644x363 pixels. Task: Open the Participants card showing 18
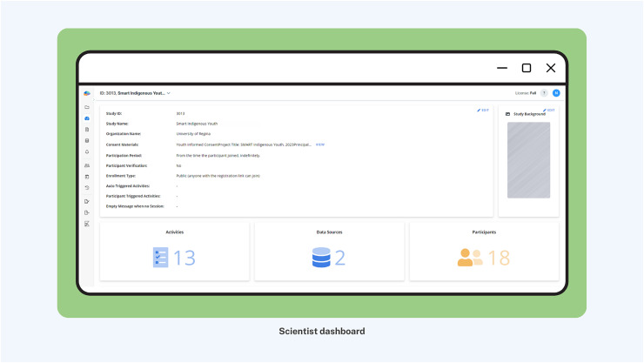[x=484, y=252]
